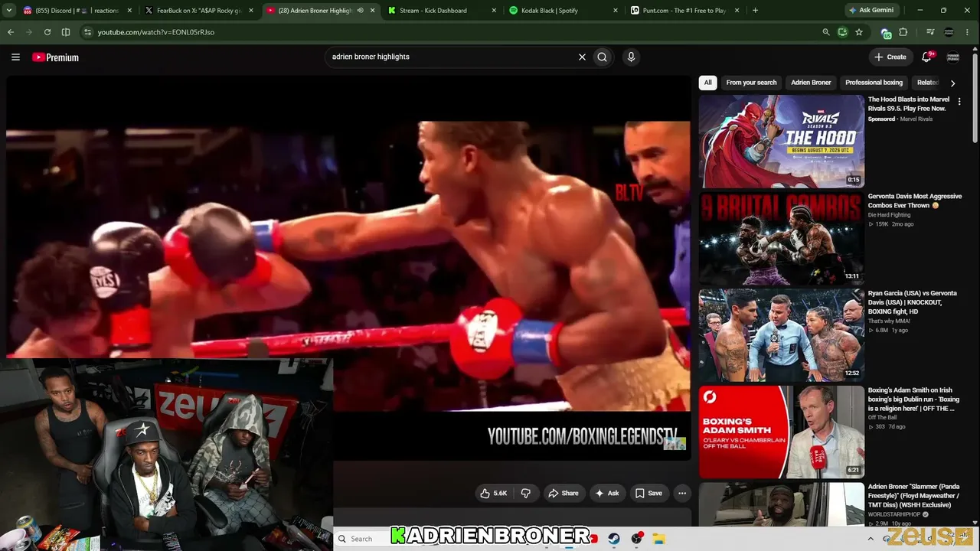This screenshot has height=551, width=980.
Task: Open the Off The Ball channel link
Action: 882,417
